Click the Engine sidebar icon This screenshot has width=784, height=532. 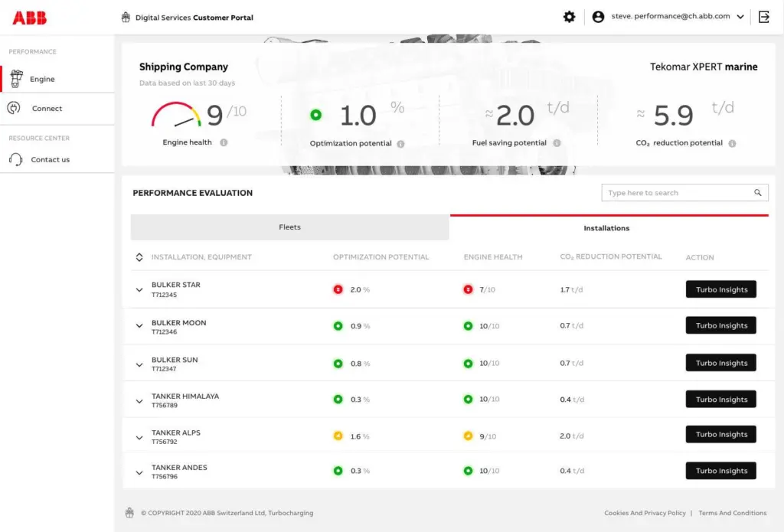click(x=17, y=79)
